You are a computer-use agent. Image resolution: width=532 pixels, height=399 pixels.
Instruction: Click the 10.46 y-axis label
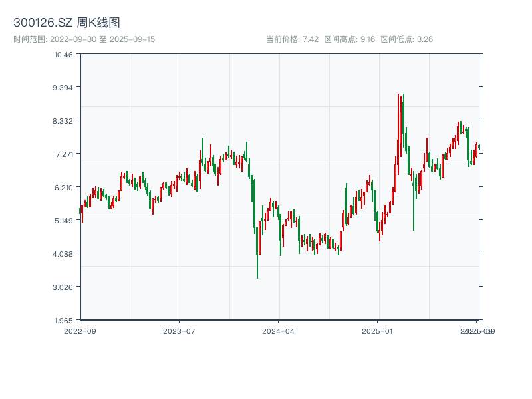click(65, 54)
